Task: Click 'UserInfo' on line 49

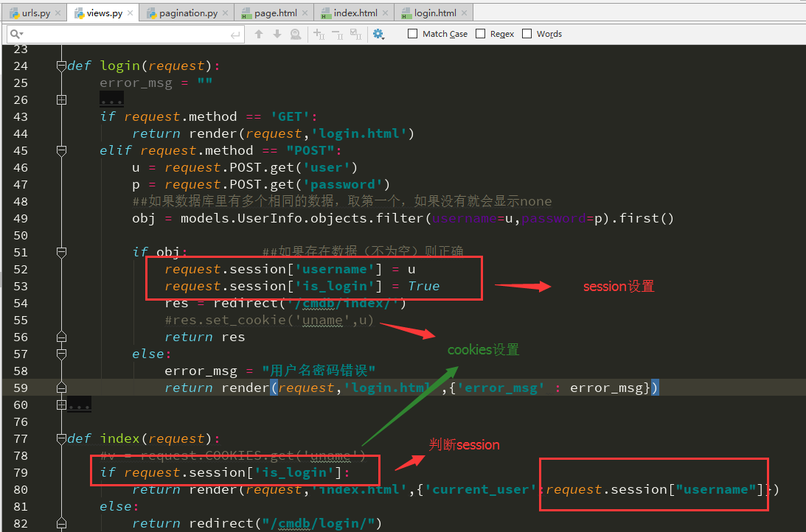Action: [x=269, y=218]
